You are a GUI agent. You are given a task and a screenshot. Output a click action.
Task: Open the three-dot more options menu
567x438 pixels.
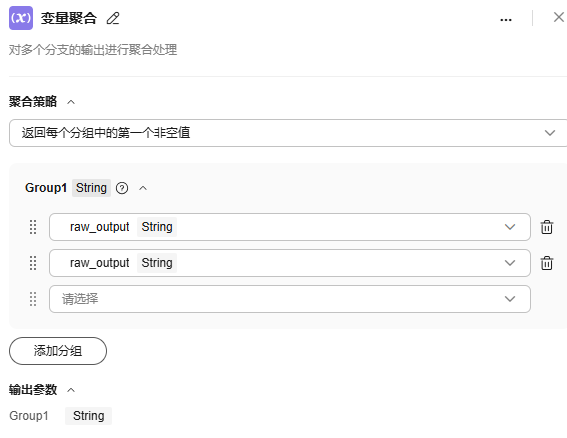coord(506,20)
